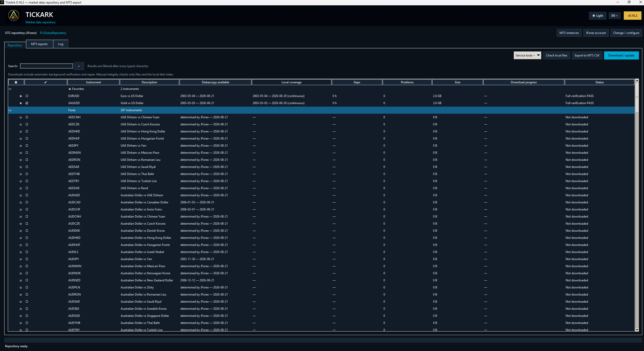Open the EN language dropdown
This screenshot has height=351, width=644.
(614, 16)
